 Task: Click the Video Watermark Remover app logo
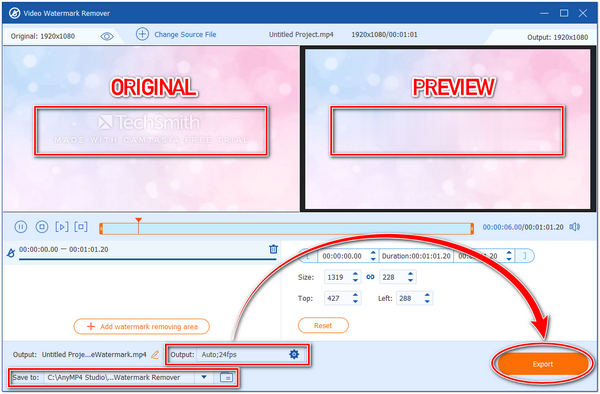pyautogui.click(x=14, y=13)
